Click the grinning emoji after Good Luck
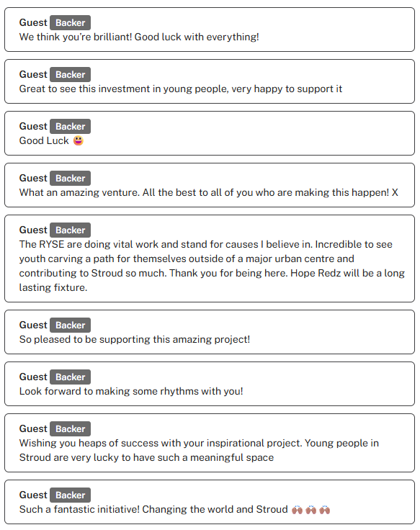Viewport: 420px width, 530px height. click(x=79, y=140)
